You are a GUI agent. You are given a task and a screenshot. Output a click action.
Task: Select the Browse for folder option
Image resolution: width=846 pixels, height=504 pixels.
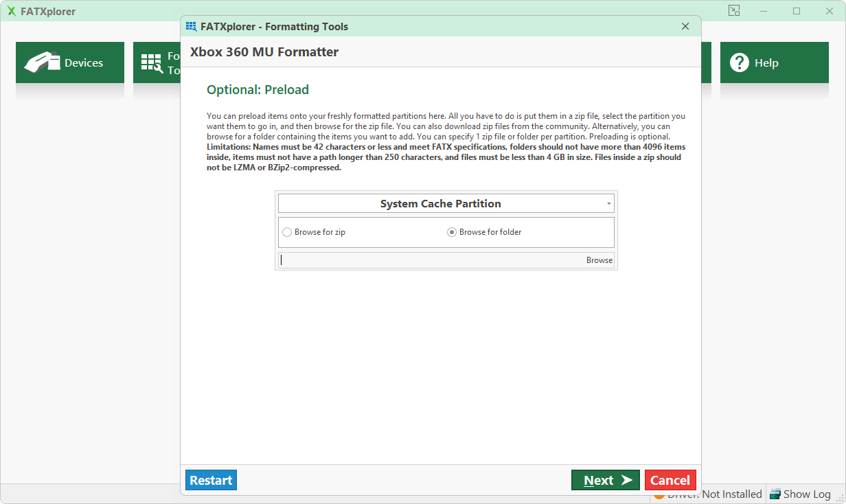[485, 232]
